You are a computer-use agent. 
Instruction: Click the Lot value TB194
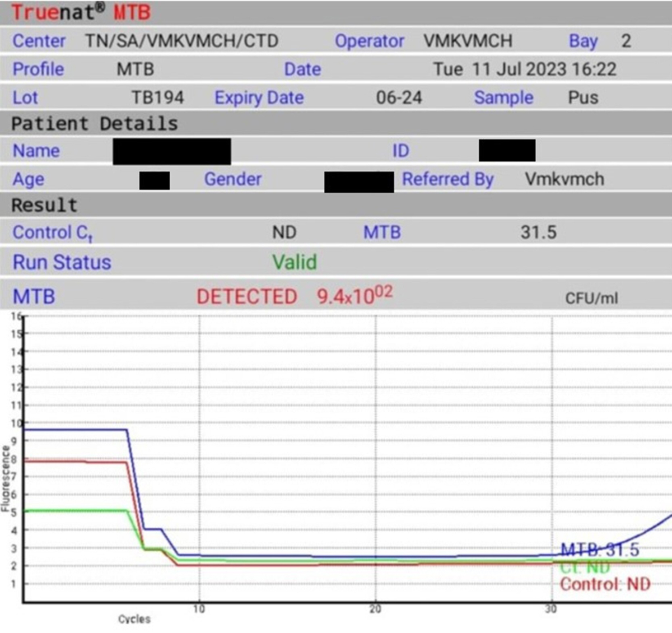(x=157, y=97)
